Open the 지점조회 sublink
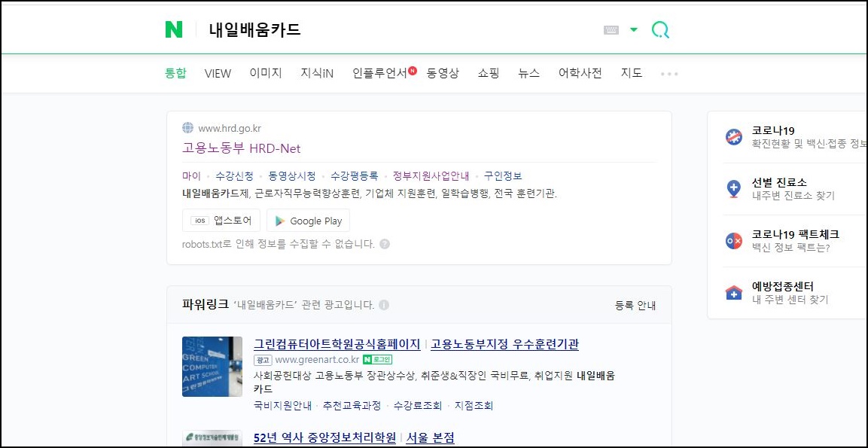This screenshot has height=448, width=868. point(474,405)
